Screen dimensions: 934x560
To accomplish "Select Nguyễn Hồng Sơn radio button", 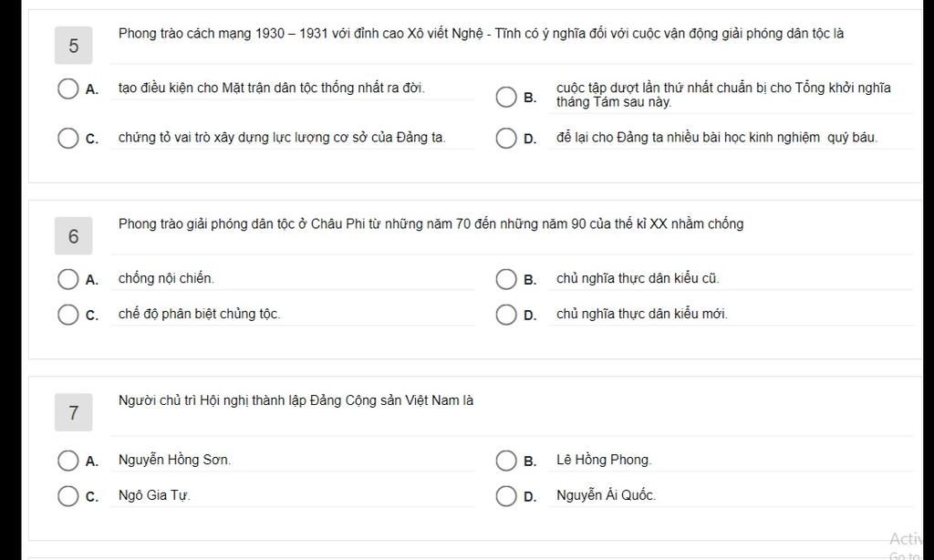I will [67, 461].
